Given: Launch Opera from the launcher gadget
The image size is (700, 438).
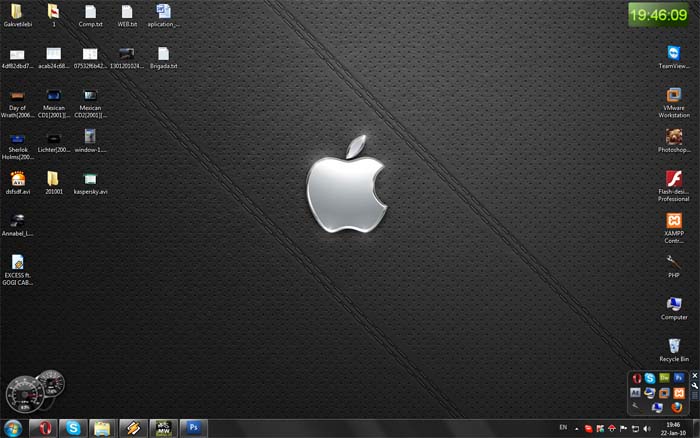Looking at the screenshot, I should (637, 379).
